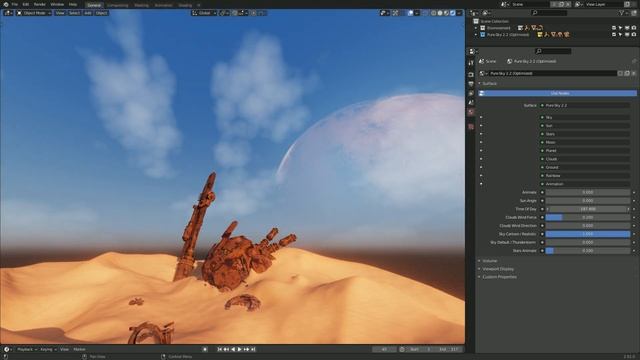Open the Blender logo menu
This screenshot has height=360, width=640.
pos(6,4)
